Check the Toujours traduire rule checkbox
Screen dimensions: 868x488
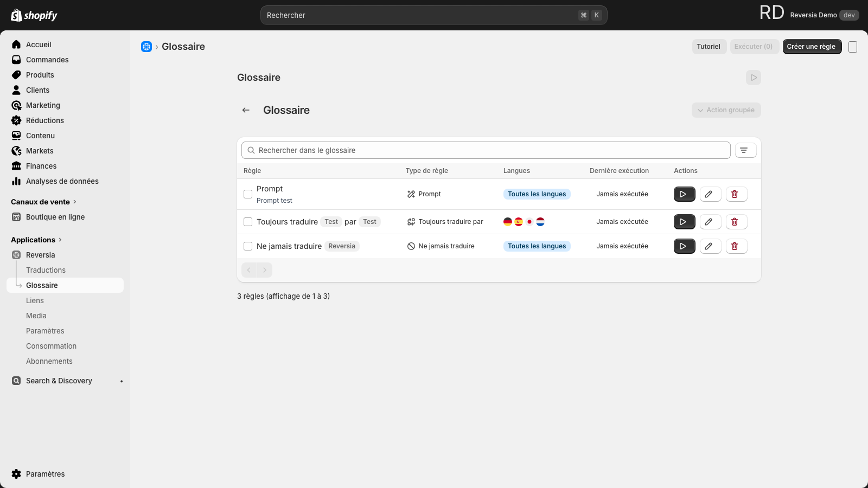tap(248, 222)
